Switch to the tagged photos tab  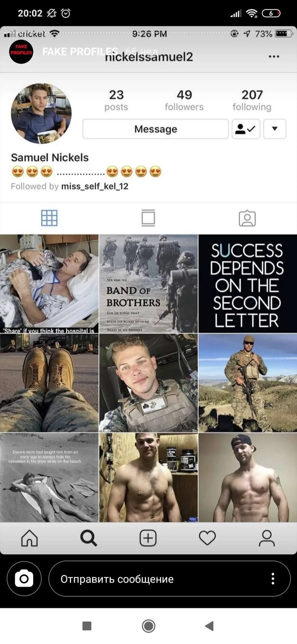click(247, 218)
